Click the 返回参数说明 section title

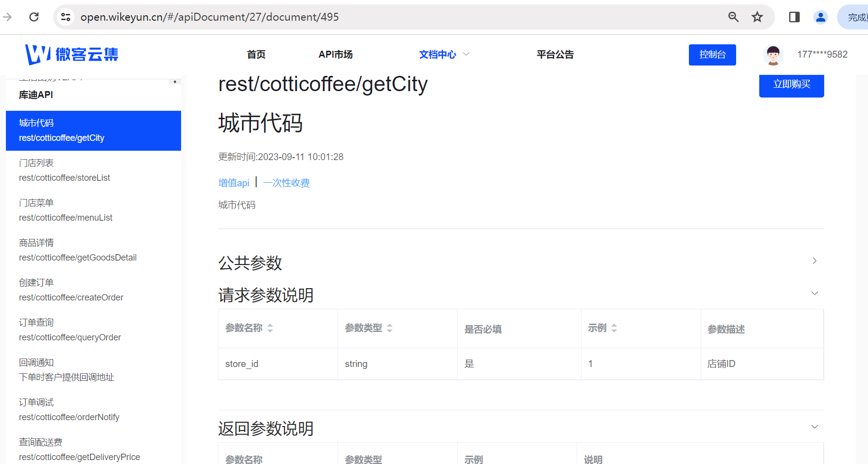coord(266,429)
